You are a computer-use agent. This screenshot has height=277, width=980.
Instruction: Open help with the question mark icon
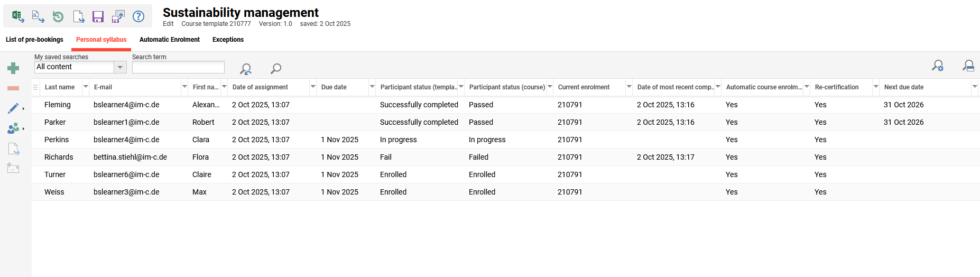tap(138, 16)
